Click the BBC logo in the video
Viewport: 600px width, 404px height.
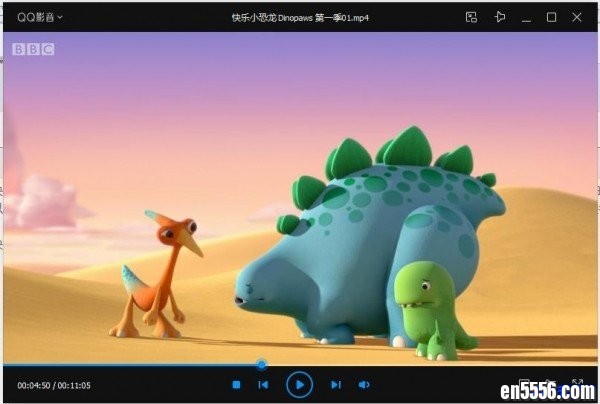33,49
